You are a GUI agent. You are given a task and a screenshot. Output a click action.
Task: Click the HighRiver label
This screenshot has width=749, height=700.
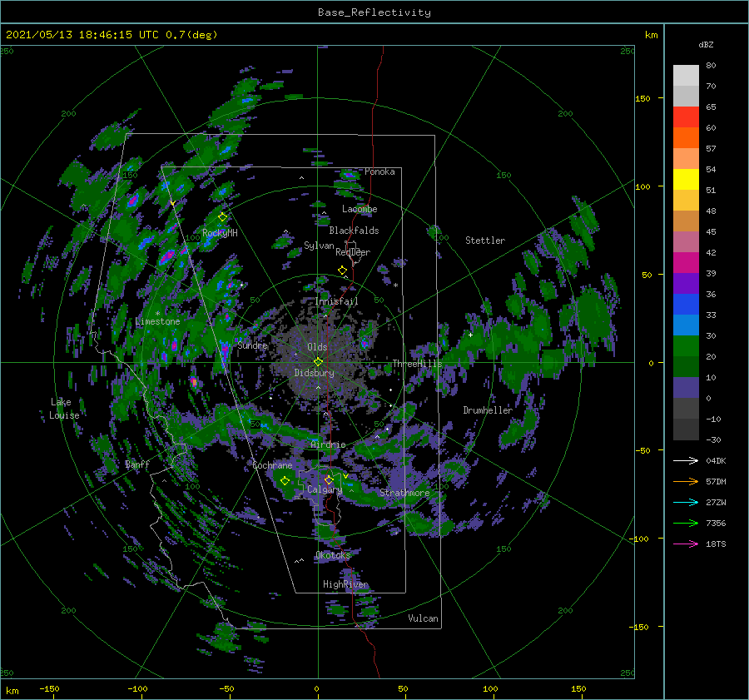(345, 584)
